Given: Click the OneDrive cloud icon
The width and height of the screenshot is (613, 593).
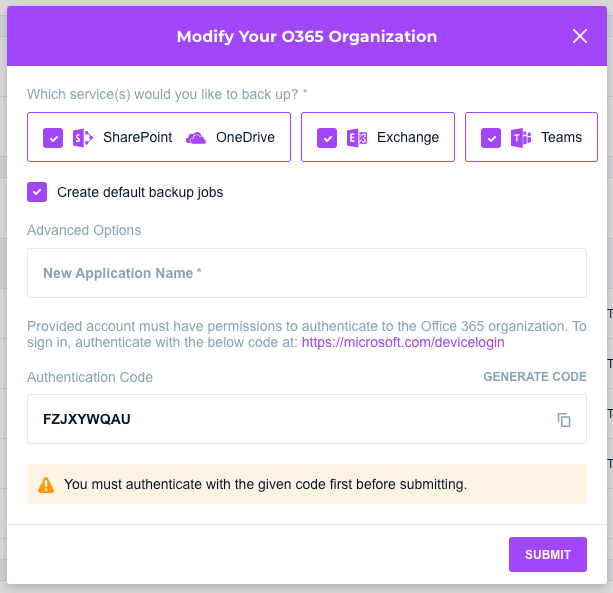Looking at the screenshot, I should click(196, 137).
